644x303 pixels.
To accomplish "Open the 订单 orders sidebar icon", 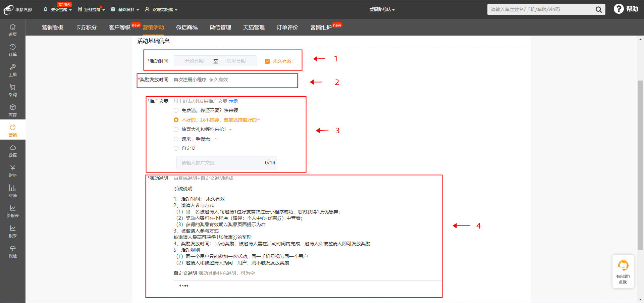I will [12, 50].
